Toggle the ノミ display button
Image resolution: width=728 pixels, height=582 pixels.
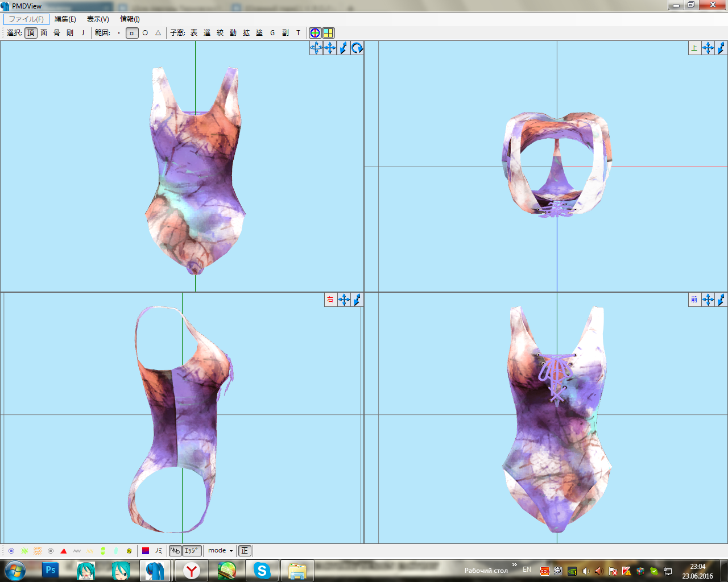159,551
